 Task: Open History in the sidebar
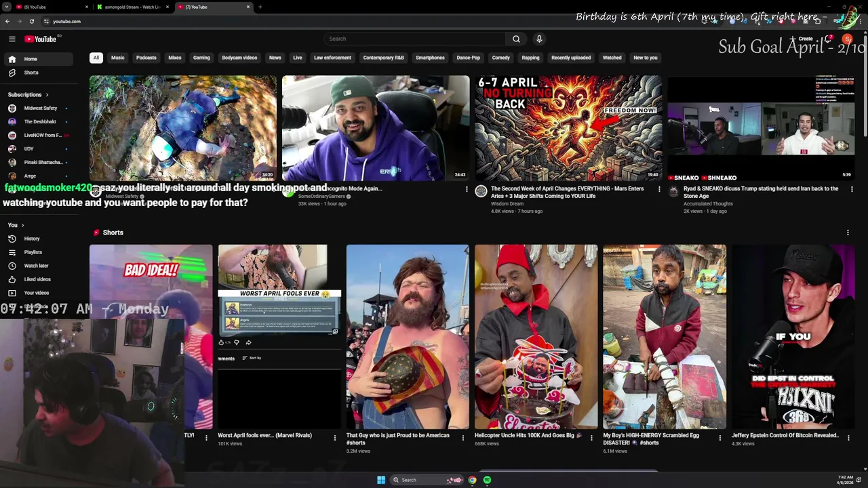pos(38,239)
